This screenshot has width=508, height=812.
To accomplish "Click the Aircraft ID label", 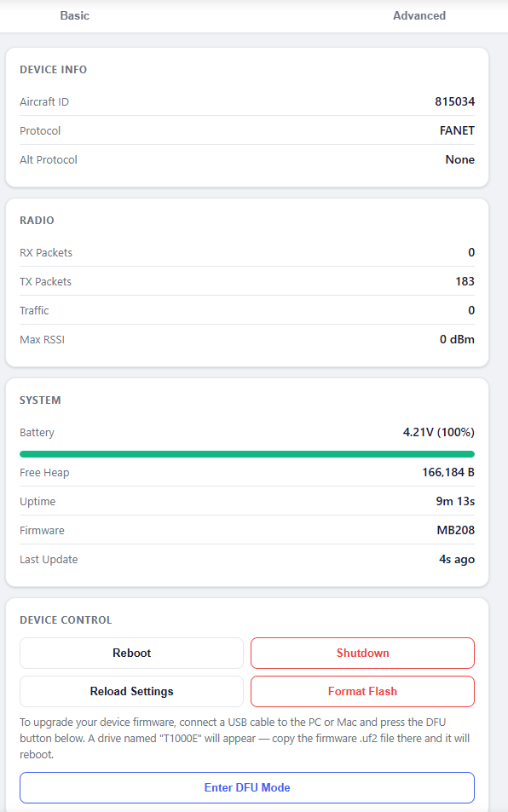I will click(x=44, y=101).
